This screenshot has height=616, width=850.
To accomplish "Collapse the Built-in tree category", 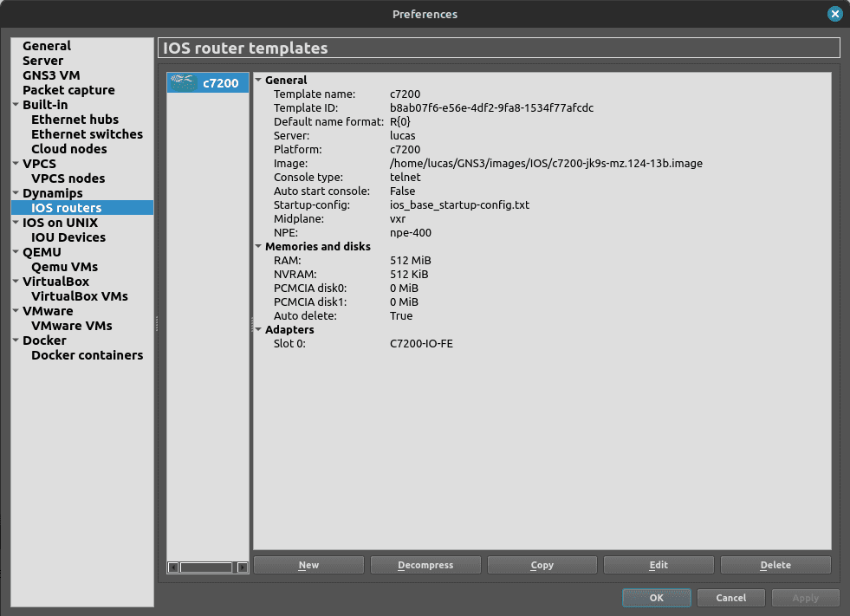I will tap(16, 106).
